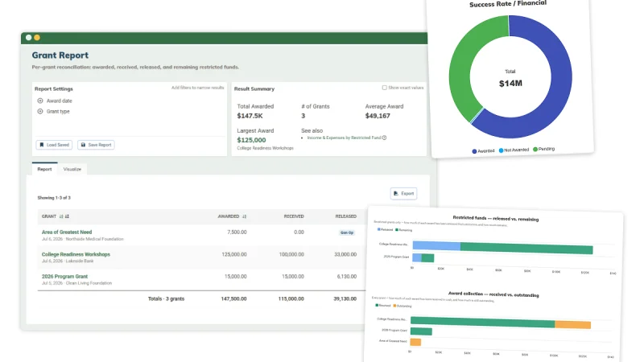This screenshot has width=644, height=362.
Task: Switch to the Report tab
Action: (44, 169)
